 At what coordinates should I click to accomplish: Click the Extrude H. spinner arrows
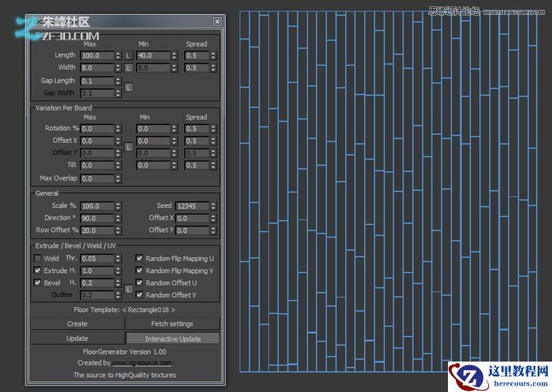tap(118, 271)
